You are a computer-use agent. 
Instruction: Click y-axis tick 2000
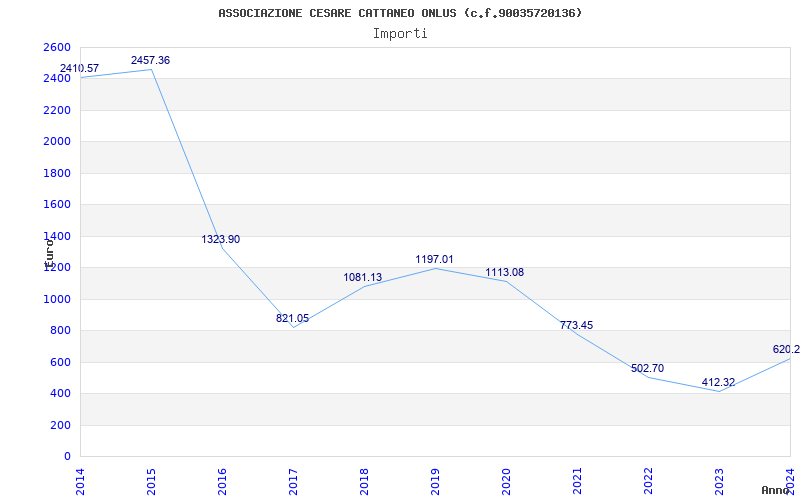[58, 142]
